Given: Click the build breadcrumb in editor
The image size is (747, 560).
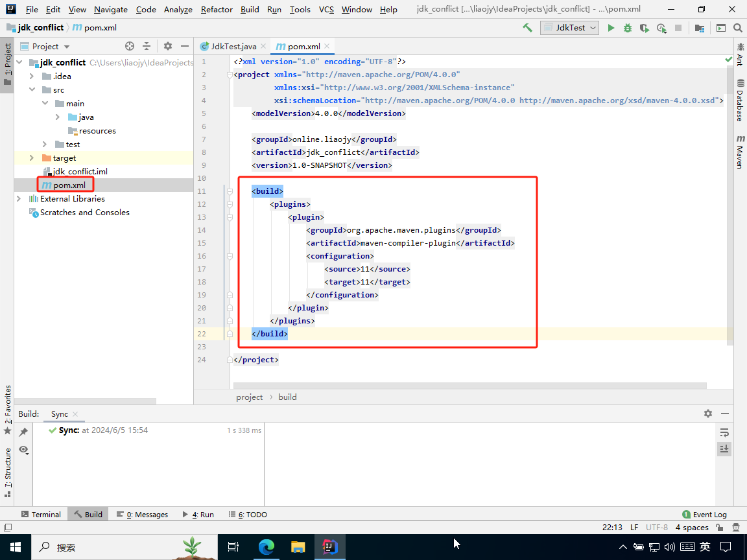Looking at the screenshot, I should [287, 397].
